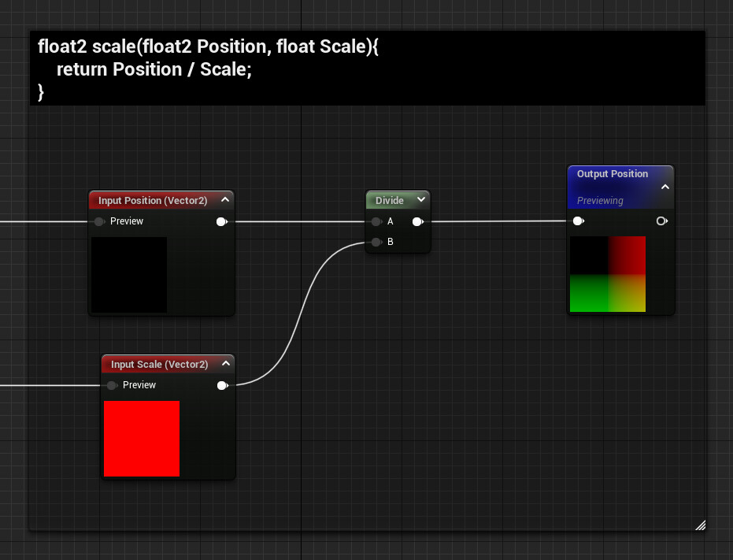Open the Divide operation dropdown
733x560 pixels.
coord(420,200)
